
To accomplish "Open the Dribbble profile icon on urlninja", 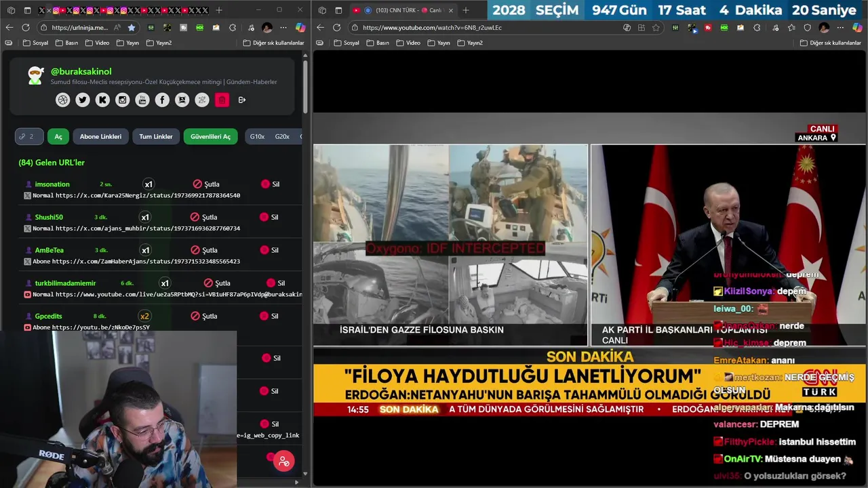I will pyautogui.click(x=63, y=100).
